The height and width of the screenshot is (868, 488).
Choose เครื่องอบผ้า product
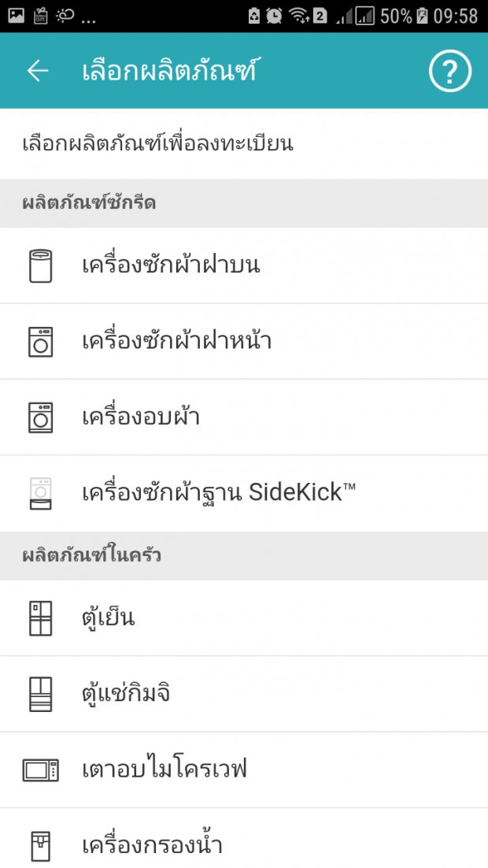pyautogui.click(x=141, y=417)
